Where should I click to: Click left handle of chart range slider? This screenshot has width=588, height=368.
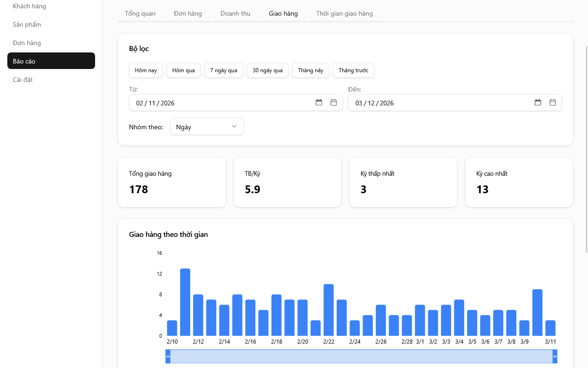click(168, 356)
